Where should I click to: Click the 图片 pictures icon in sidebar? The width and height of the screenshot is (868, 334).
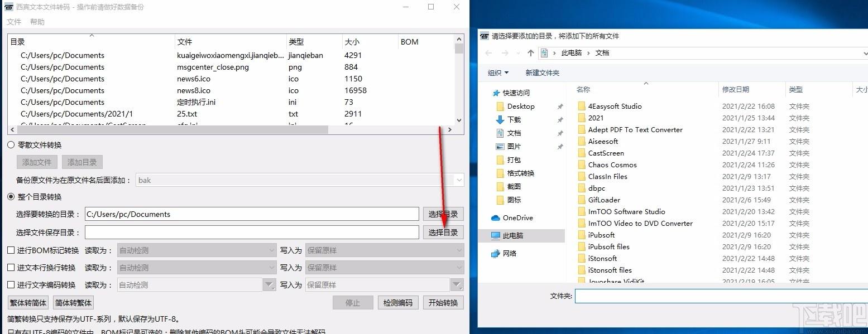(x=500, y=146)
